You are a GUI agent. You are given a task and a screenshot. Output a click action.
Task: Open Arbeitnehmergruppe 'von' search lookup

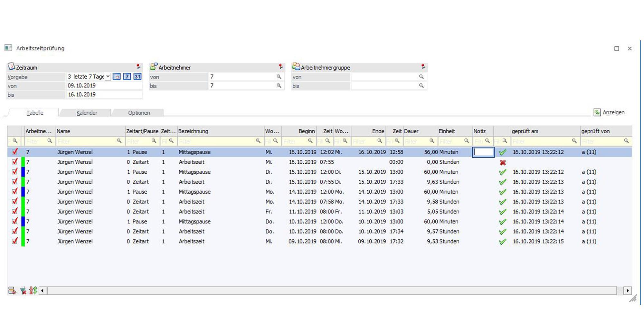421,77
